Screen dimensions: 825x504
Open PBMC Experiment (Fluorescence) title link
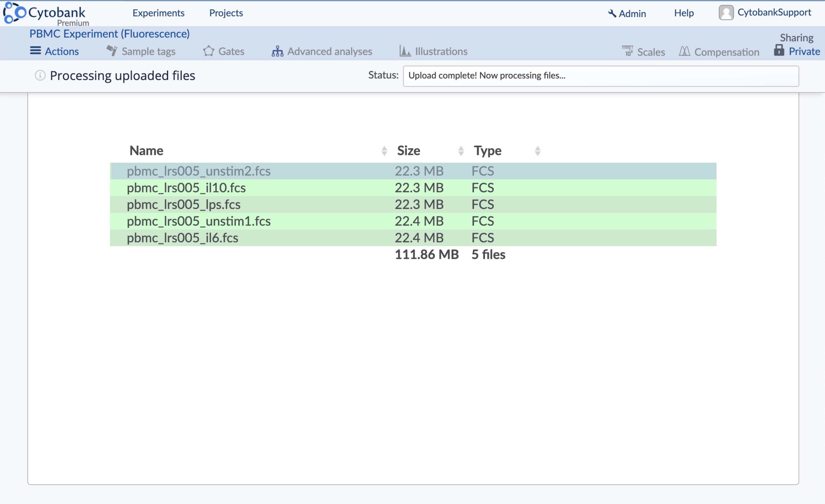click(x=109, y=34)
